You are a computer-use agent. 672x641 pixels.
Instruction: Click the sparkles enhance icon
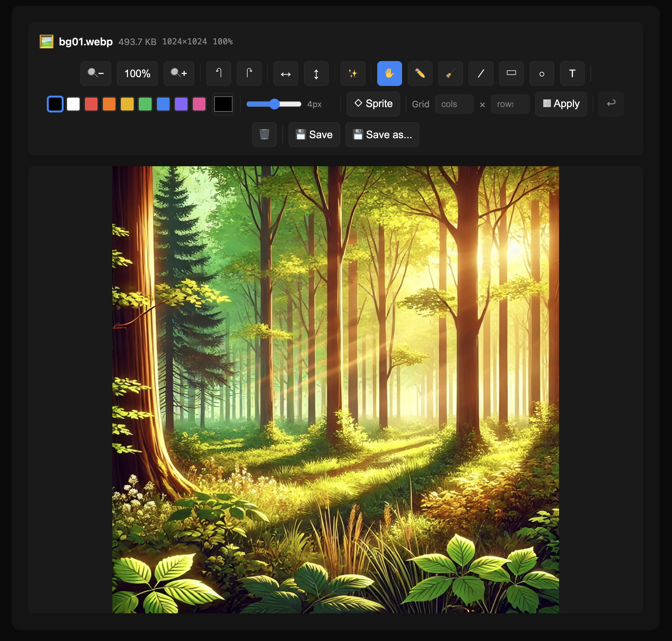coord(353,73)
